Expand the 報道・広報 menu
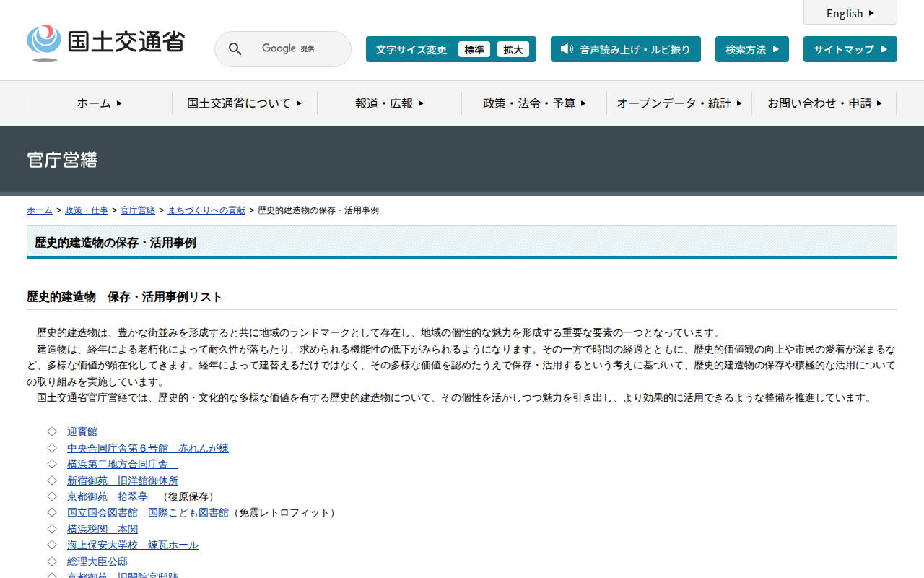This screenshot has height=578, width=924. [390, 103]
